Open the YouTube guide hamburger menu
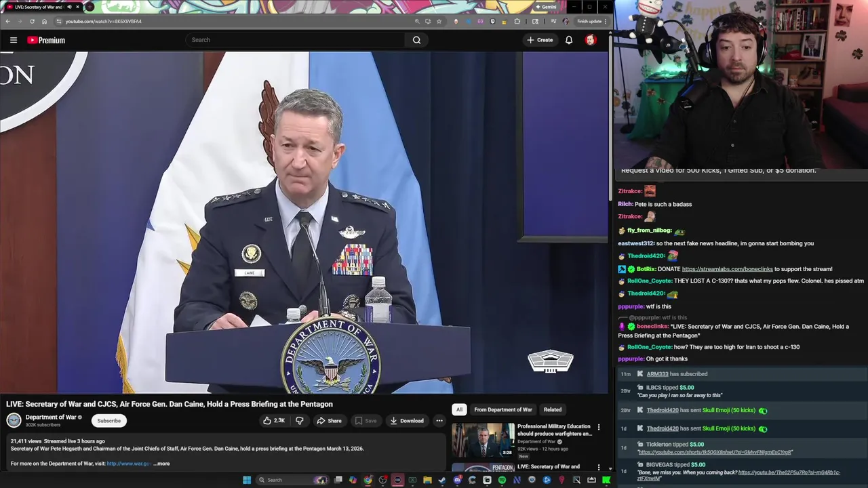This screenshot has height=488, width=868. [x=13, y=40]
